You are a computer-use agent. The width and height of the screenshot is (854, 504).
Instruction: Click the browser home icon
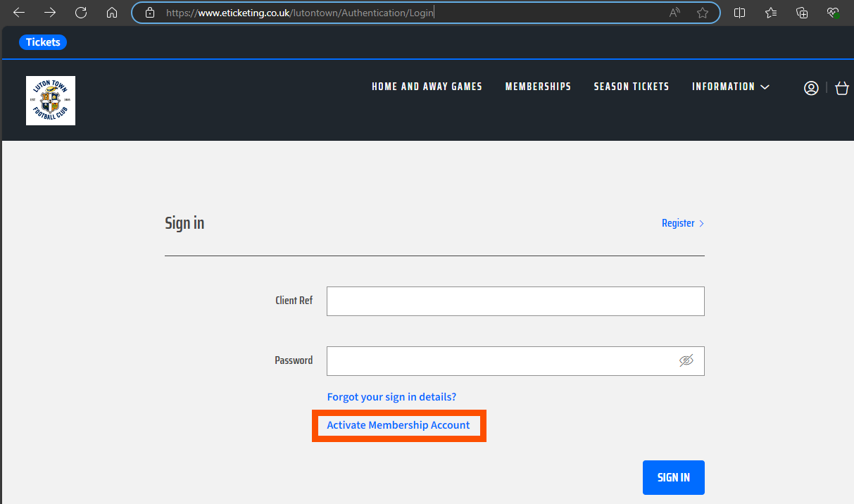coord(112,12)
